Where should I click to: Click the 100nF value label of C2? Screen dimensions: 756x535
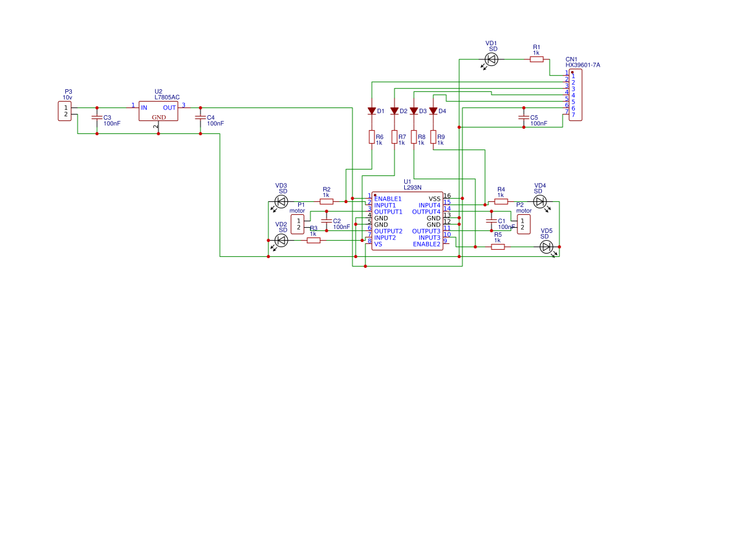click(342, 226)
